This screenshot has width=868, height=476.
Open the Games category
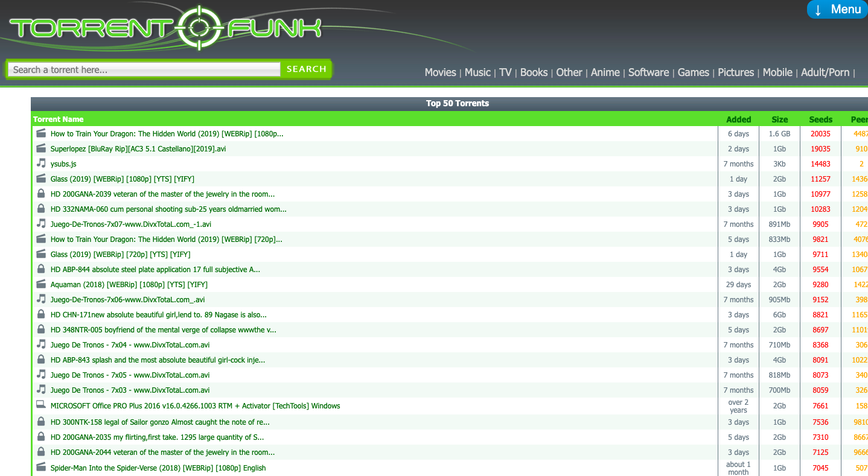[693, 72]
